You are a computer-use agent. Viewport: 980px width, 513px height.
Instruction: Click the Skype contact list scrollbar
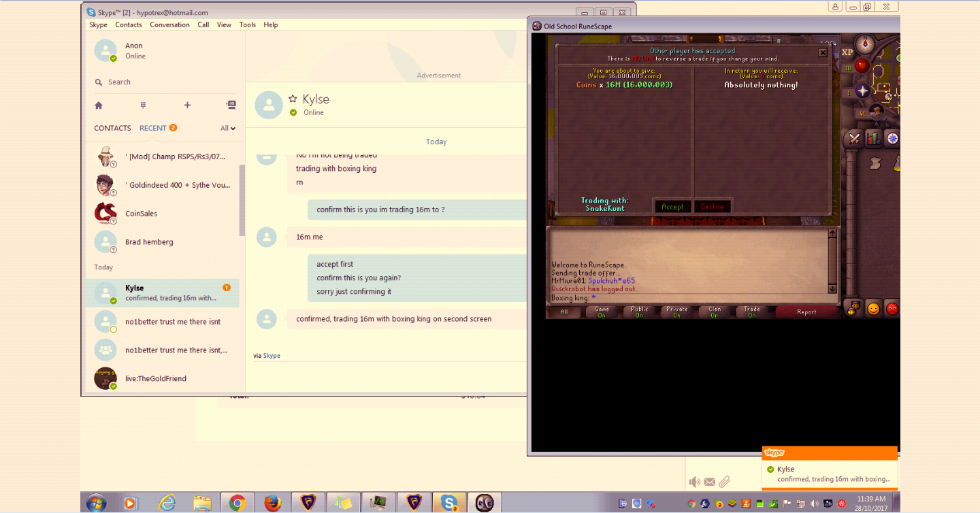pyautogui.click(x=242, y=200)
